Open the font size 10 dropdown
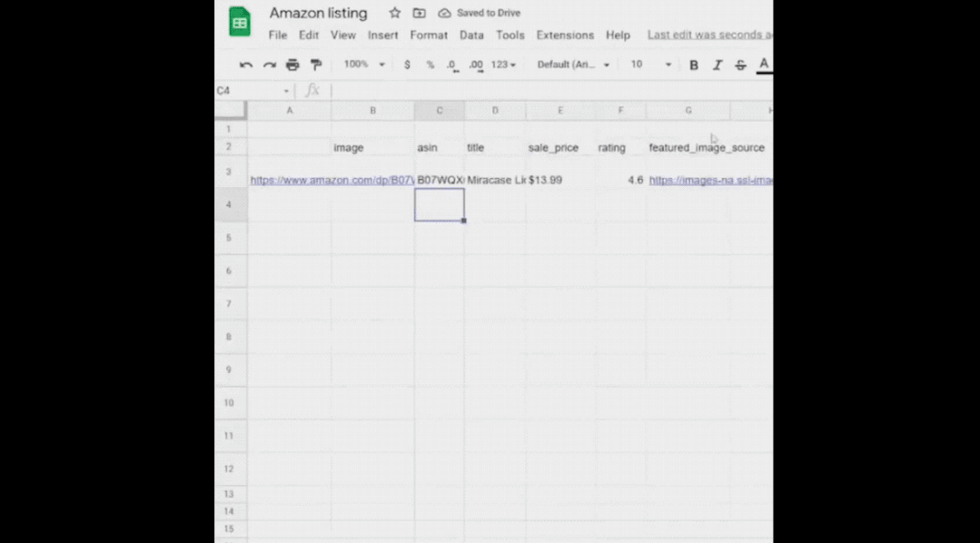This screenshot has width=980, height=543. pos(650,64)
